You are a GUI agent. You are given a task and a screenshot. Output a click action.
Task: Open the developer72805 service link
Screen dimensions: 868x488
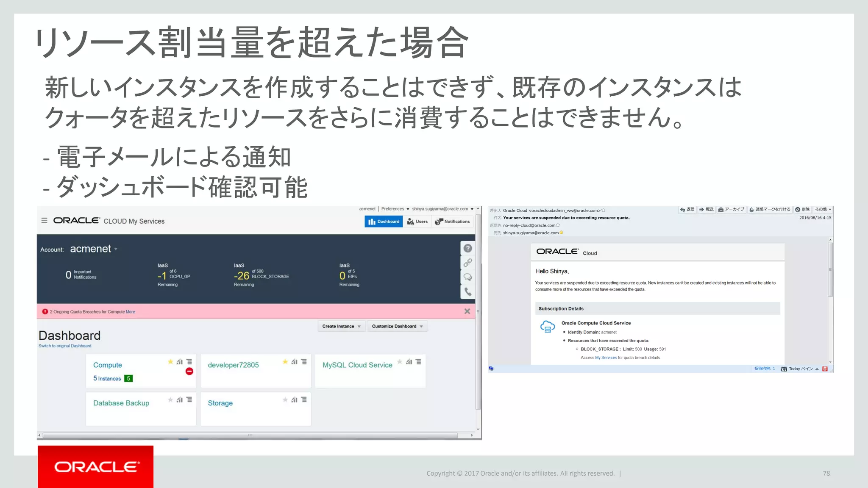233,365
